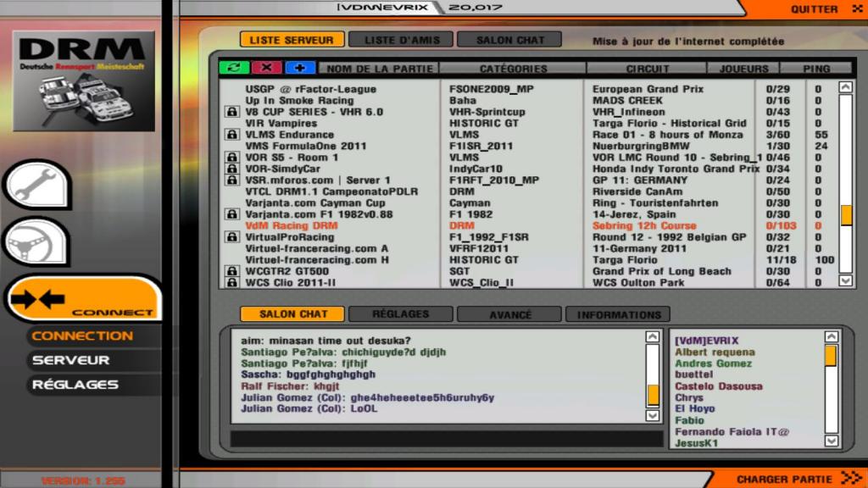Click lock icon beside Varjanta.com F1 1982v0.88
Screen dimensions: 868x488
pyautogui.click(x=232, y=214)
